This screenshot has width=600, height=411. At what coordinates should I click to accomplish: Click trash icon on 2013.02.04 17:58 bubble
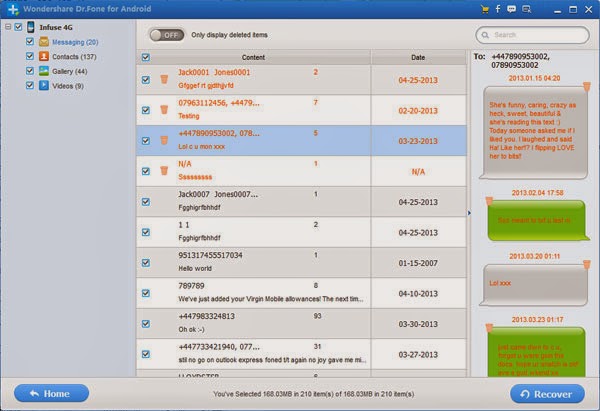click(x=489, y=201)
